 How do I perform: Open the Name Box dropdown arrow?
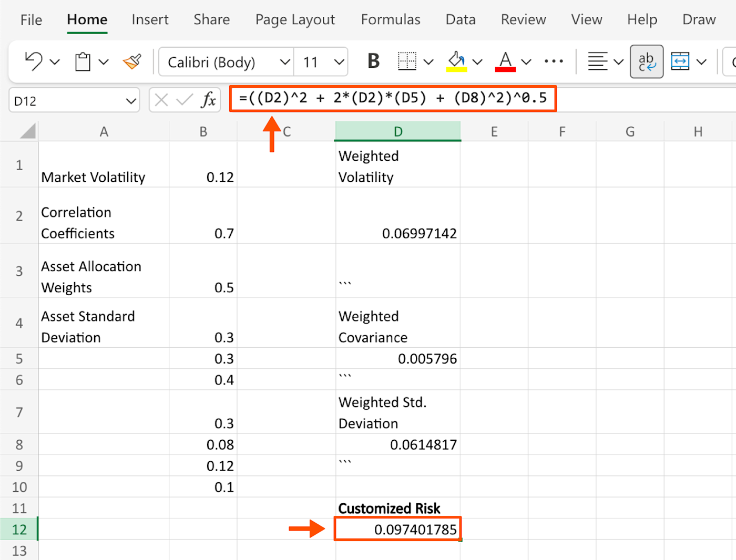point(131,101)
